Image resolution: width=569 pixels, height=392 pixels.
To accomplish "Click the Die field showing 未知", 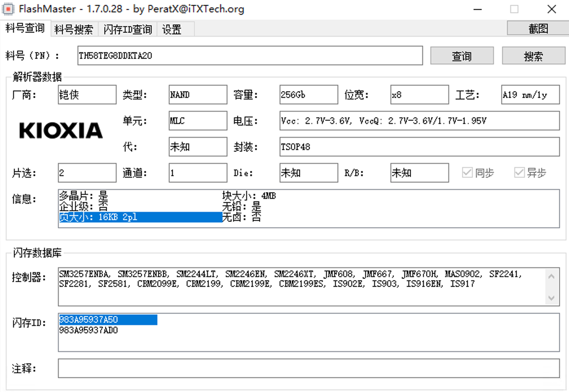I will pyautogui.click(x=309, y=173).
